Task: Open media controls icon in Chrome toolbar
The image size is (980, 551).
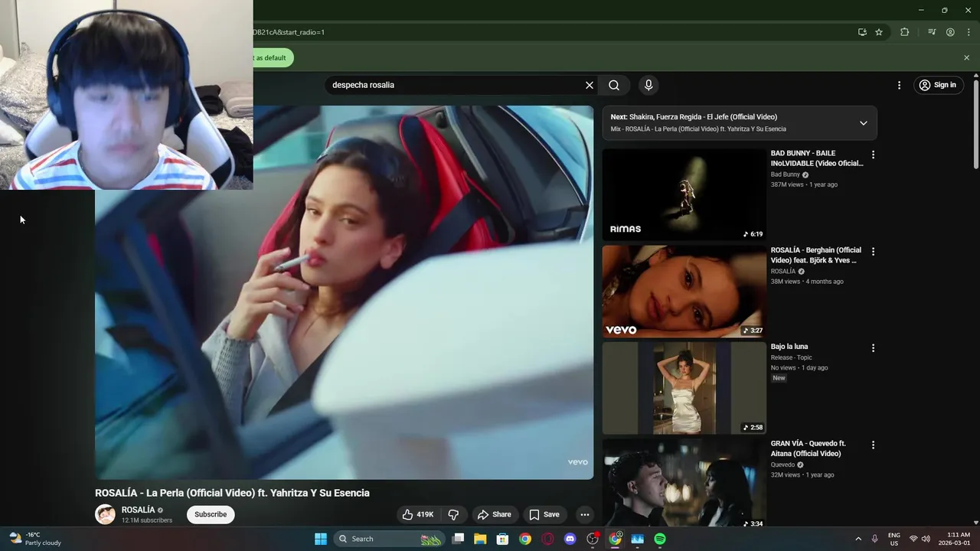Action: tap(932, 32)
